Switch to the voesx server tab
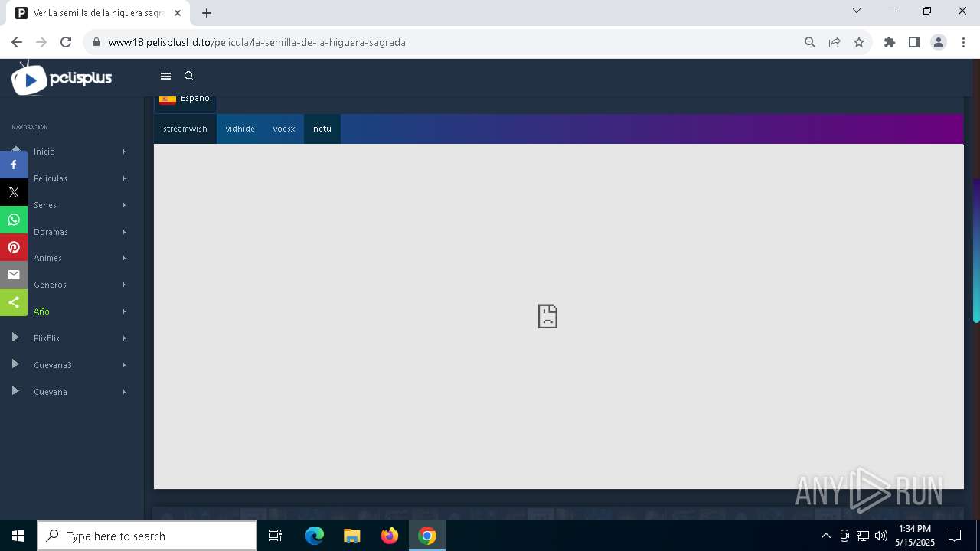This screenshot has height=551, width=980. coord(284,129)
